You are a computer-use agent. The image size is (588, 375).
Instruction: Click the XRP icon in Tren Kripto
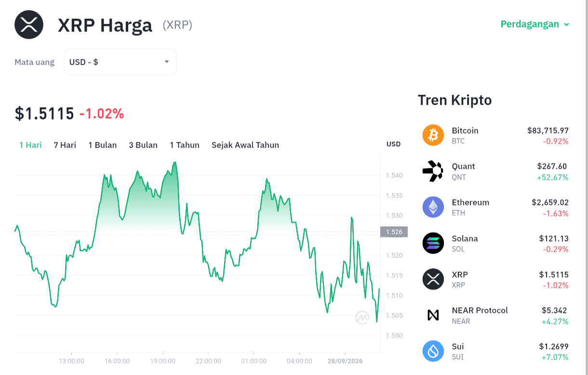(x=433, y=279)
